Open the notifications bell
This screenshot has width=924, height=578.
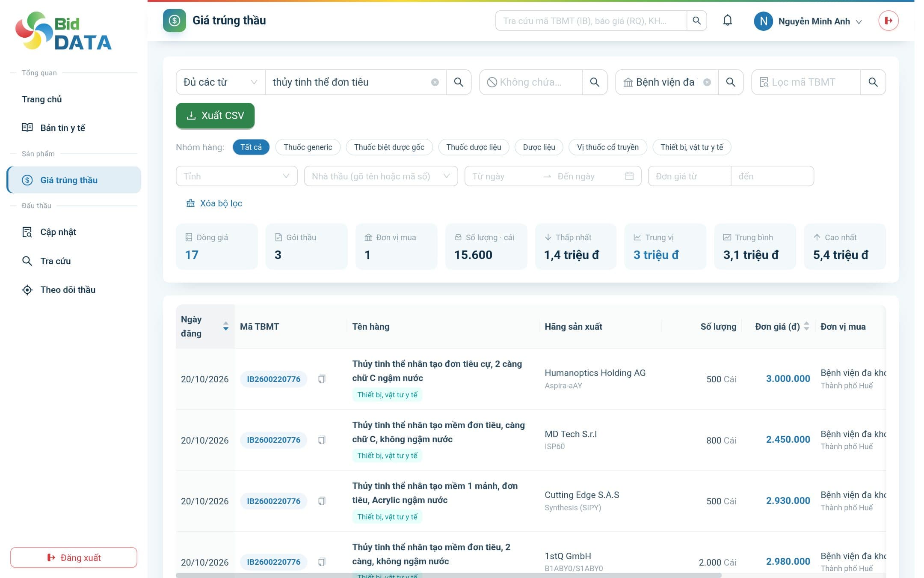[727, 21]
